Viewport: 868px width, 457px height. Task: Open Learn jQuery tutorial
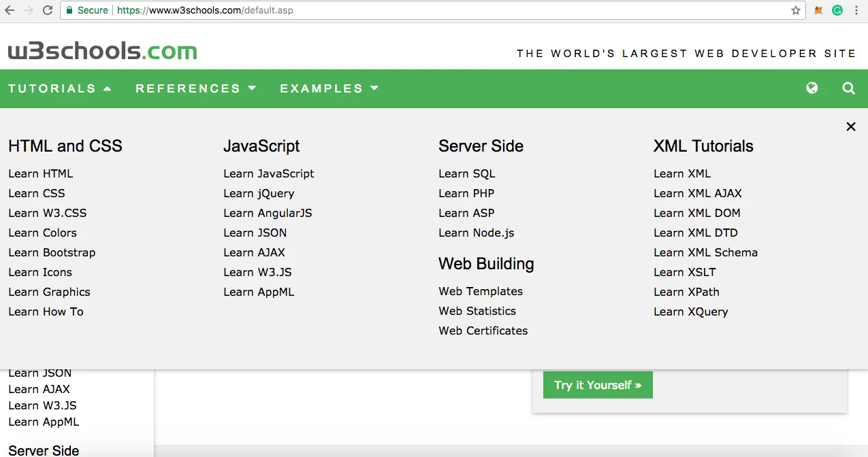(259, 193)
